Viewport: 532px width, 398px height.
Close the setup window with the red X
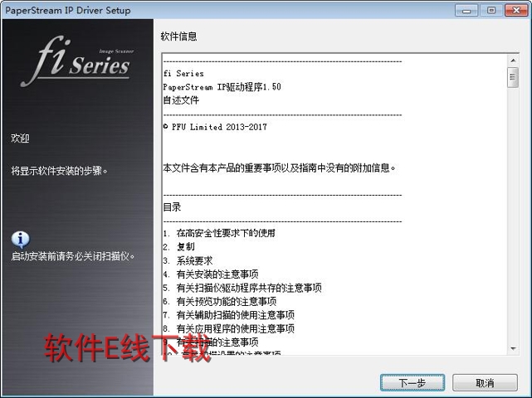(516, 11)
